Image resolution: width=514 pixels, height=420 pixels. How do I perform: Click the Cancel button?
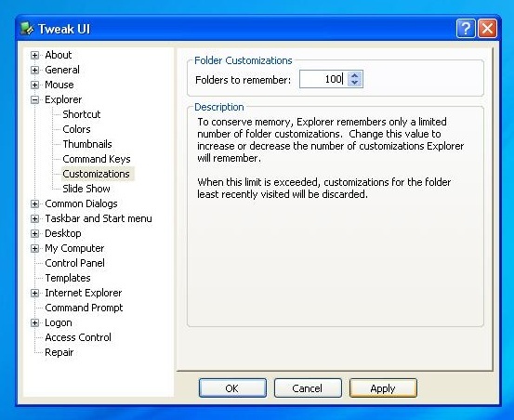coord(308,388)
